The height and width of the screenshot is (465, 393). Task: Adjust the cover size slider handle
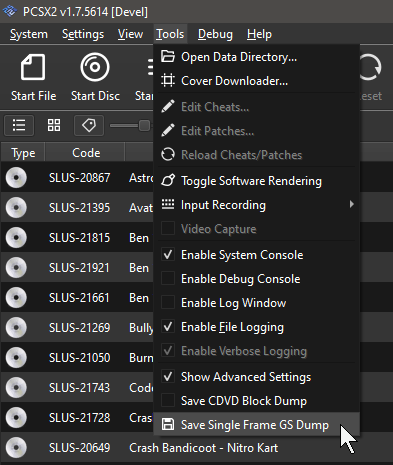144,126
